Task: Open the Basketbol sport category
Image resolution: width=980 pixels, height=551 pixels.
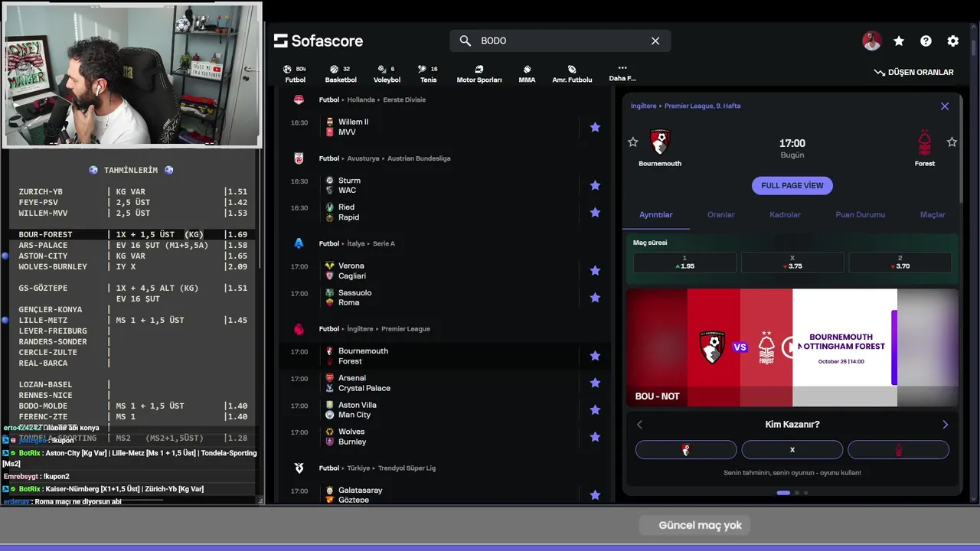Action: 341,74
